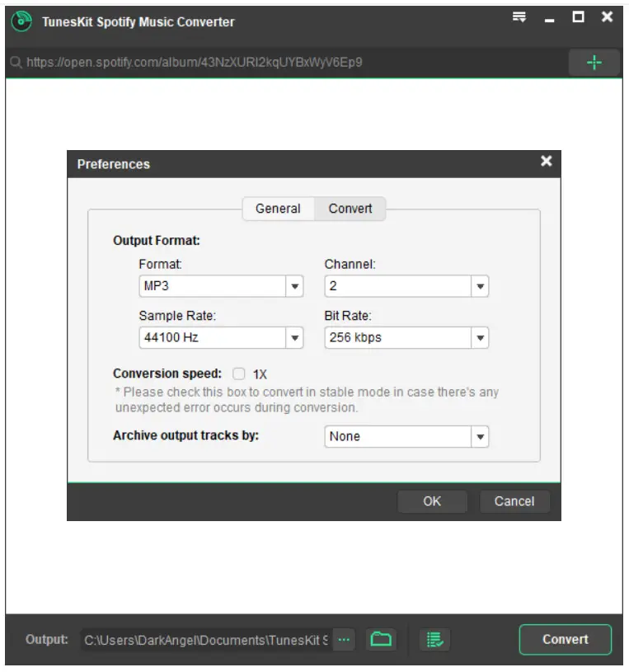Click the Output label in bottom bar

[47, 639]
